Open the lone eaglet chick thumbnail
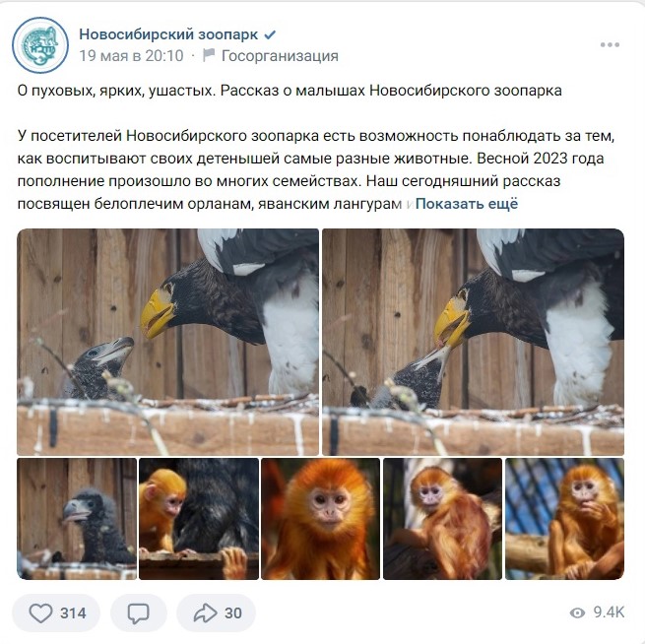The width and height of the screenshot is (645, 644). coord(77,519)
